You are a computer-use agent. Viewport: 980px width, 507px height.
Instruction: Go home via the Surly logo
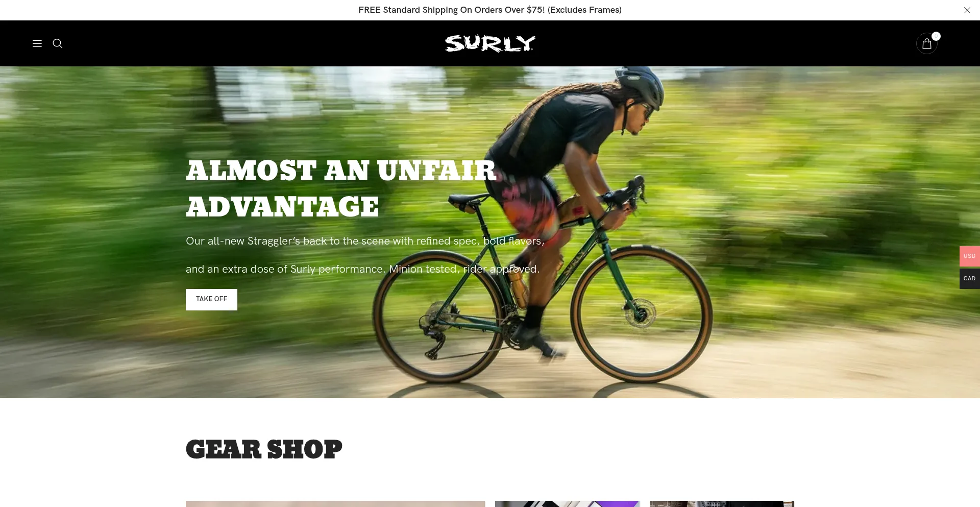(x=490, y=43)
